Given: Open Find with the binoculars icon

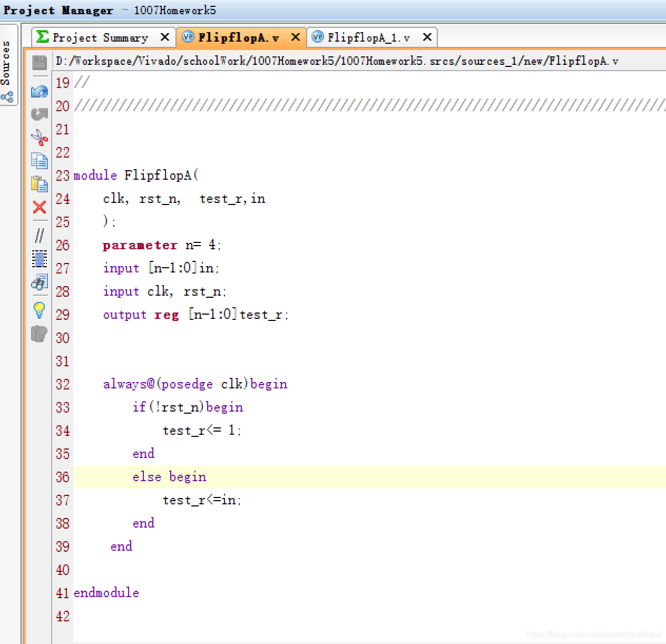Looking at the screenshot, I should 40,282.
